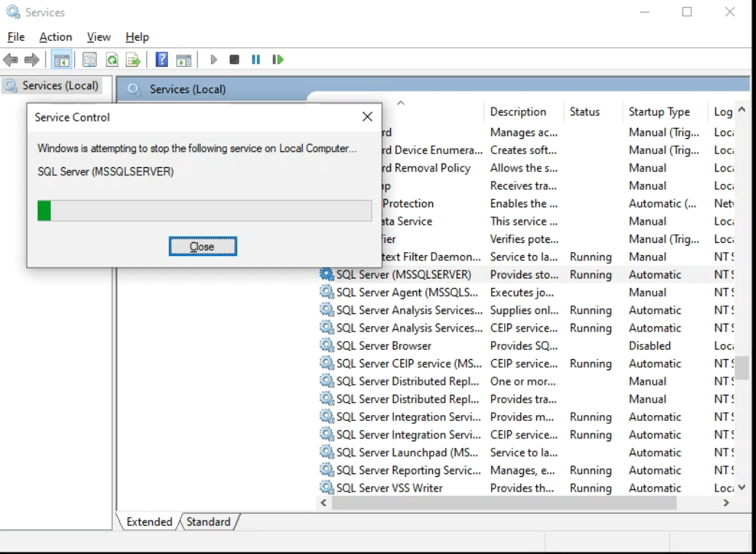
Task: Click the vertical scrollbar up arrow
Action: (x=742, y=109)
